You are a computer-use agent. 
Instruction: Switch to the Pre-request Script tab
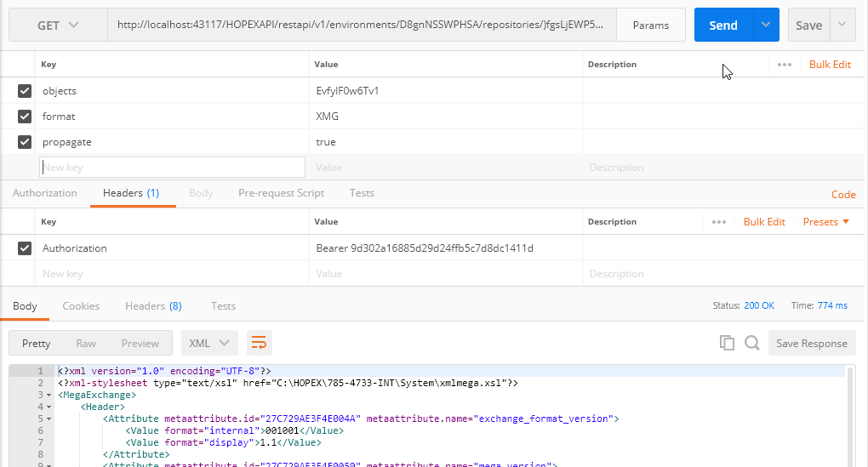[x=281, y=193]
